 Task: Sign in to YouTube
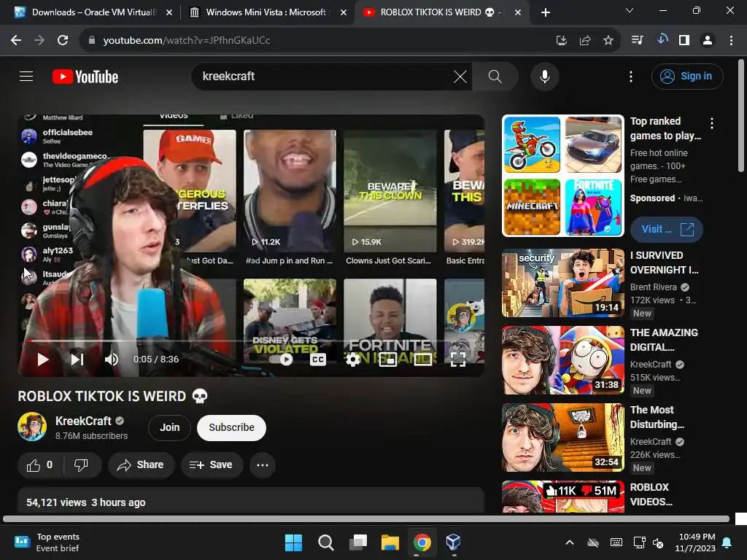coord(687,76)
